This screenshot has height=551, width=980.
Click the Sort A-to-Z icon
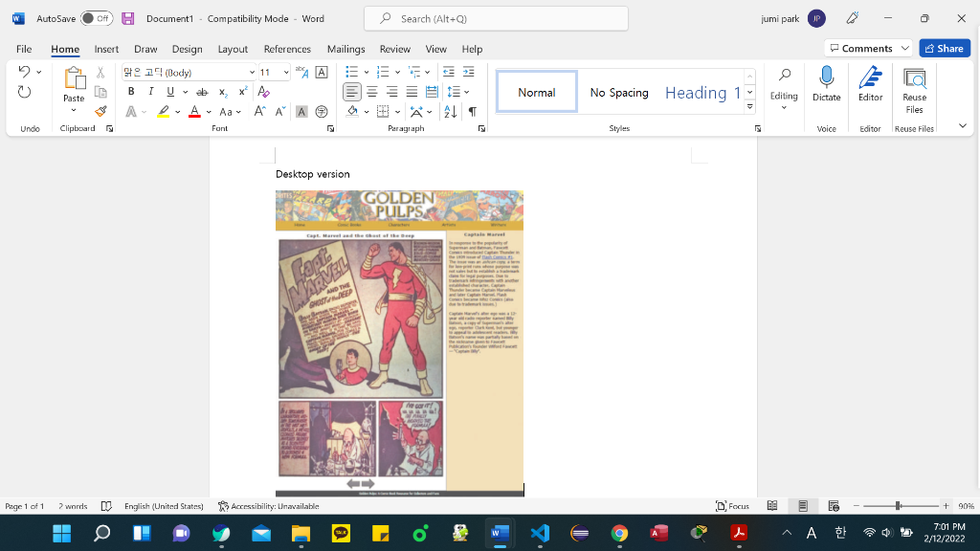coord(451,112)
